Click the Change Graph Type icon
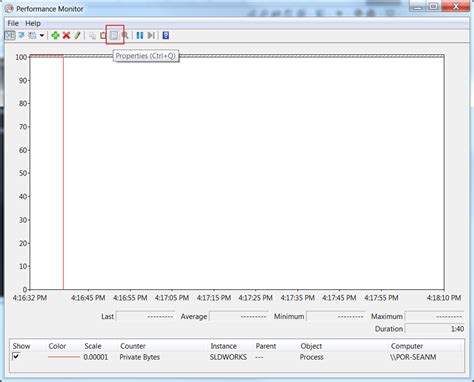 (x=32, y=35)
